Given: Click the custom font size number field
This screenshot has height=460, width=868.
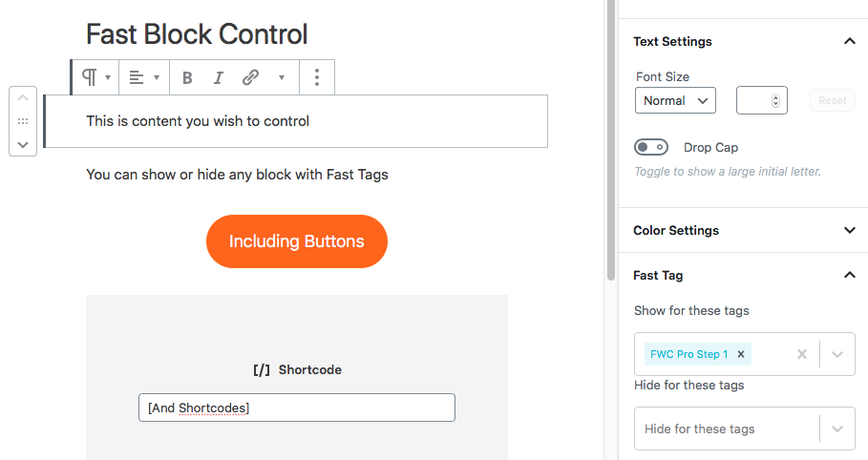Looking at the screenshot, I should [761, 100].
